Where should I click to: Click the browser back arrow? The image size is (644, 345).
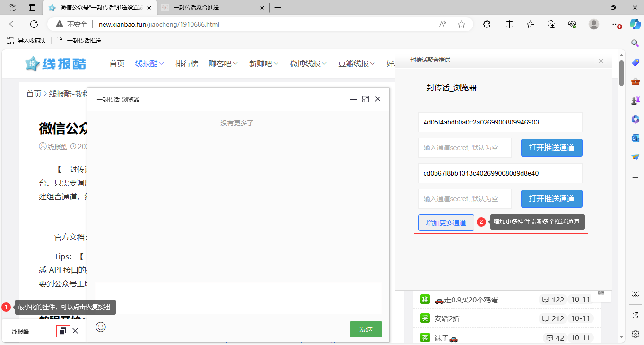[13, 24]
